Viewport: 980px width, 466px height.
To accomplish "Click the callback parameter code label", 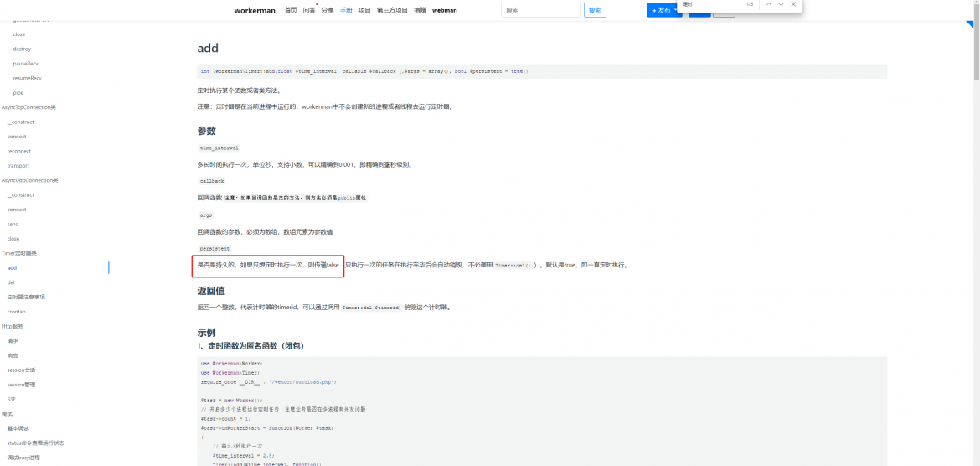I will point(212,181).
